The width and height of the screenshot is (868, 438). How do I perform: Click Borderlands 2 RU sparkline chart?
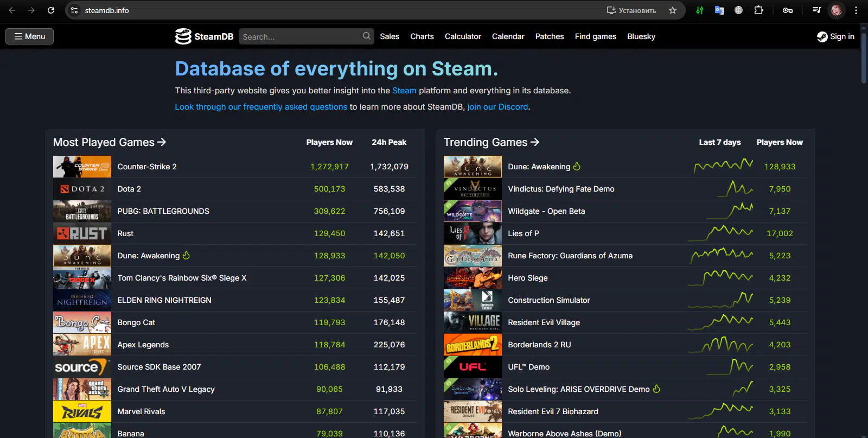(x=720, y=344)
